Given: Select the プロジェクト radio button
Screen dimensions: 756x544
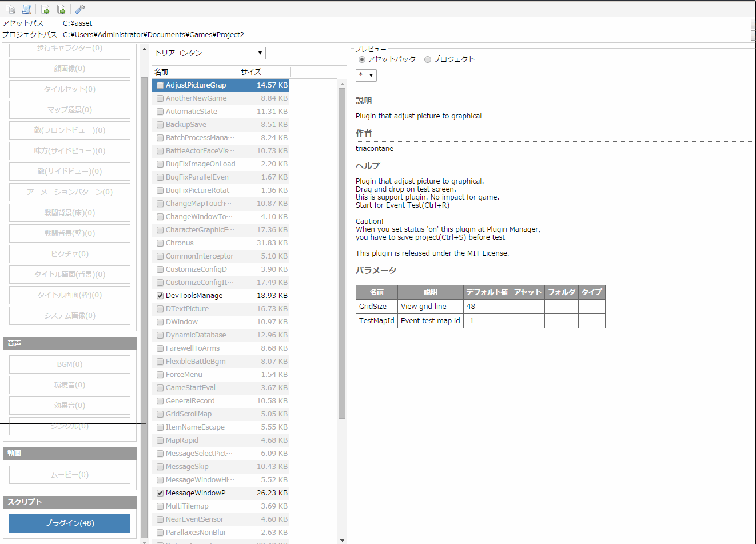Looking at the screenshot, I should pos(427,59).
